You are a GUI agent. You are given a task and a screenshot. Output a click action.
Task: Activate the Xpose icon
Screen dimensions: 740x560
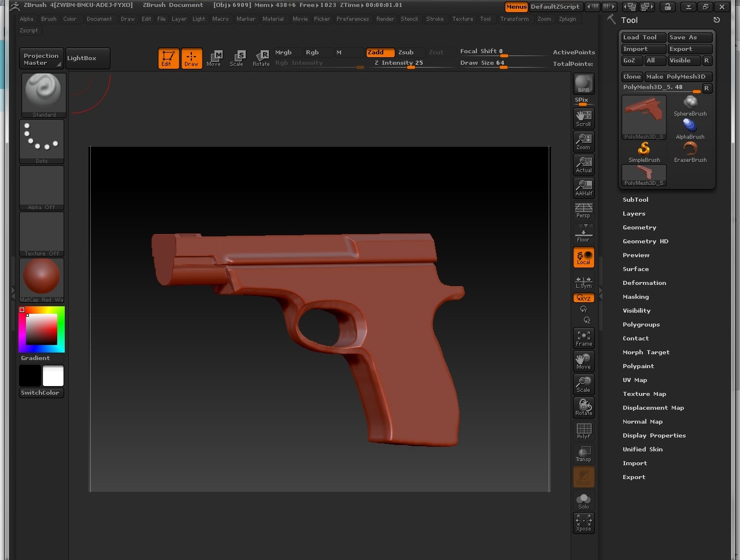point(583,523)
